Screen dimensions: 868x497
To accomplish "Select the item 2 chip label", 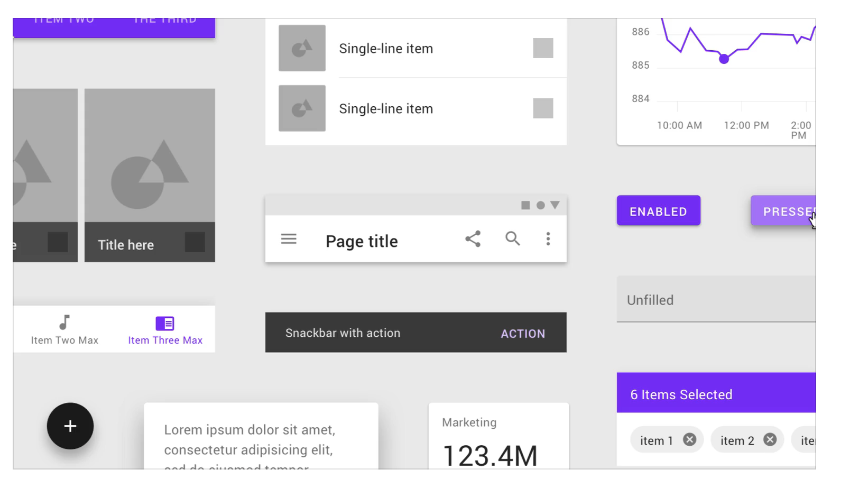I will pos(737,440).
